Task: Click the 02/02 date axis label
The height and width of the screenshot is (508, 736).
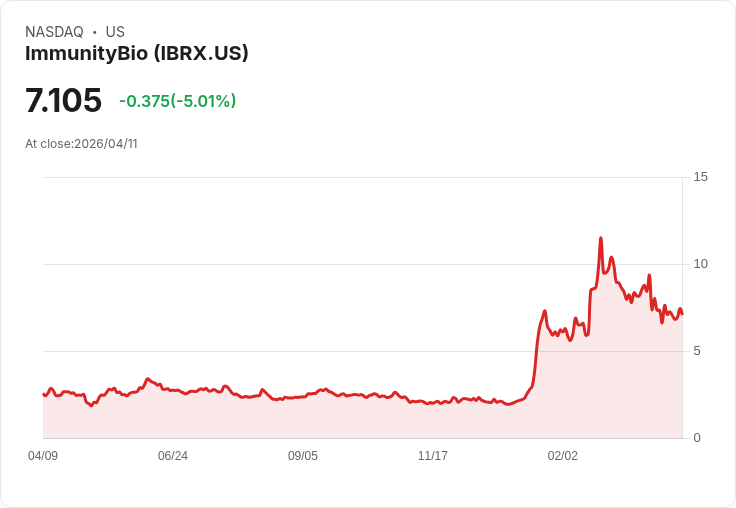Action: tap(563, 455)
